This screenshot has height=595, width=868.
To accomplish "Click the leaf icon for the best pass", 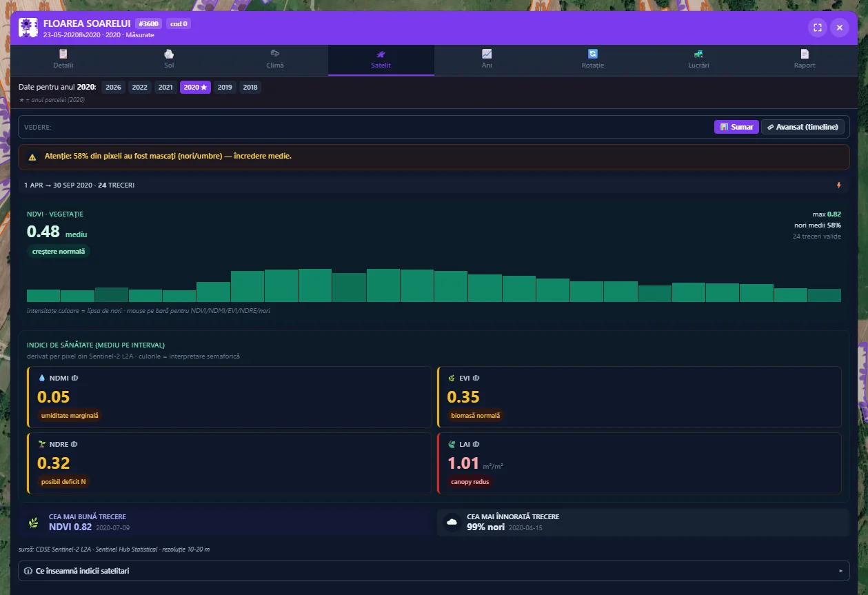I will click(x=33, y=522).
